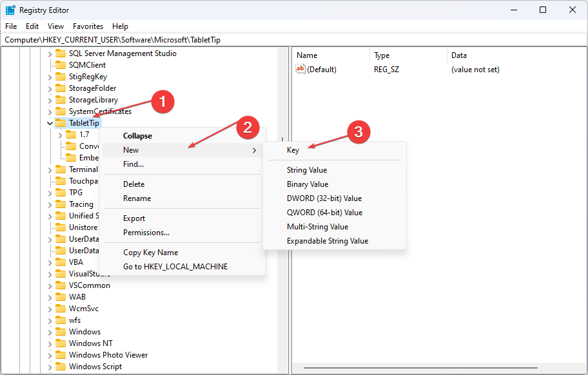
Task: Expand the Windows NT key
Action: click(x=50, y=344)
